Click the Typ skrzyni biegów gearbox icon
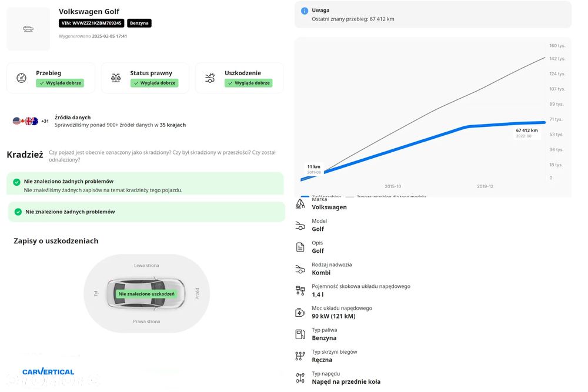The width and height of the screenshot is (588, 392). [300, 356]
